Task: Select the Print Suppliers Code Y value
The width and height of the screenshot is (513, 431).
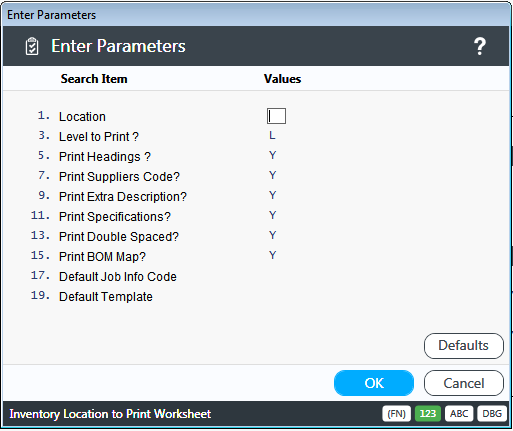Action: [273, 175]
